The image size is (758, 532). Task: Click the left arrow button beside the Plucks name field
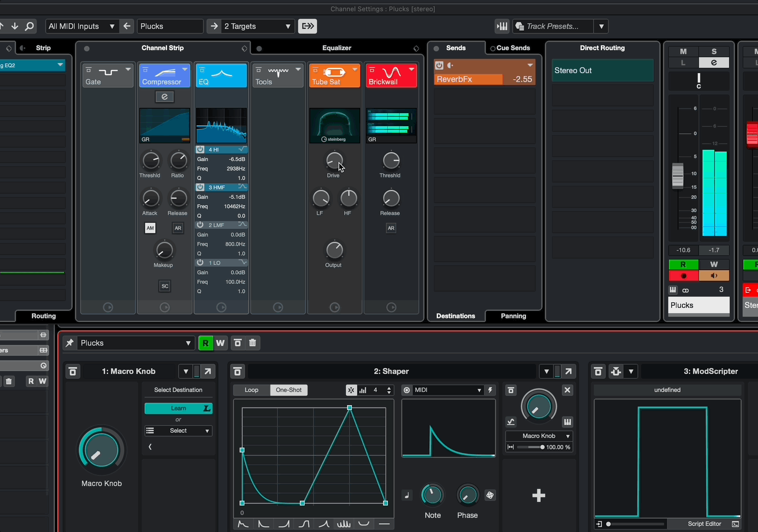coord(127,26)
